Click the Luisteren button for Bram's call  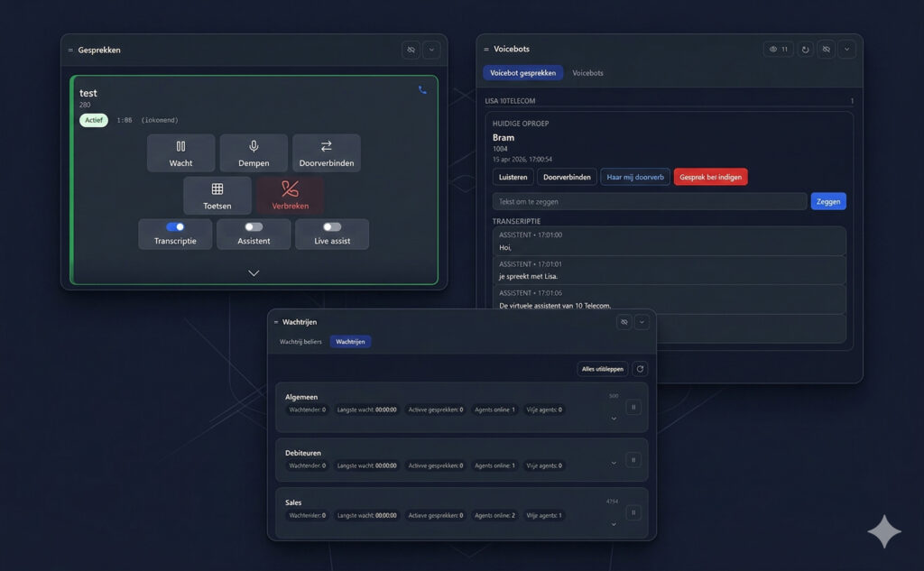(x=513, y=177)
